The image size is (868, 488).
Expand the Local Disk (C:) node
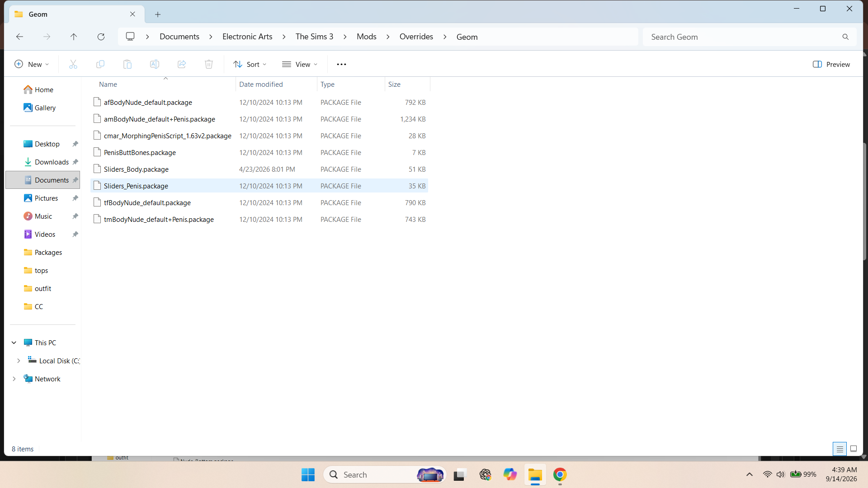19,361
